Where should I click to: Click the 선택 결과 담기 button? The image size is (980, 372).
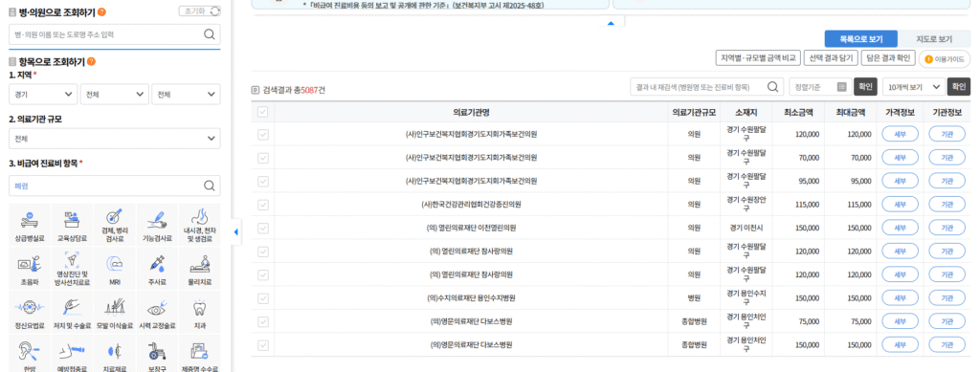(830, 58)
